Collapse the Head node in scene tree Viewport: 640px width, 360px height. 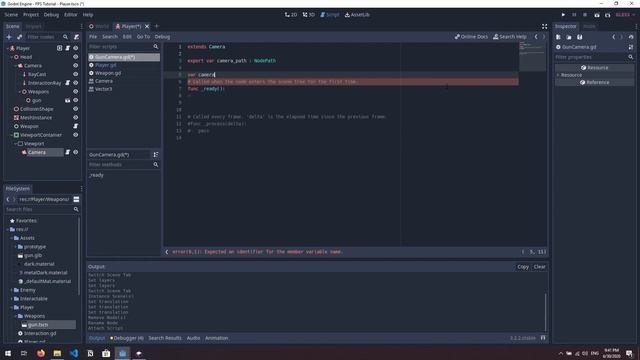click(x=11, y=57)
